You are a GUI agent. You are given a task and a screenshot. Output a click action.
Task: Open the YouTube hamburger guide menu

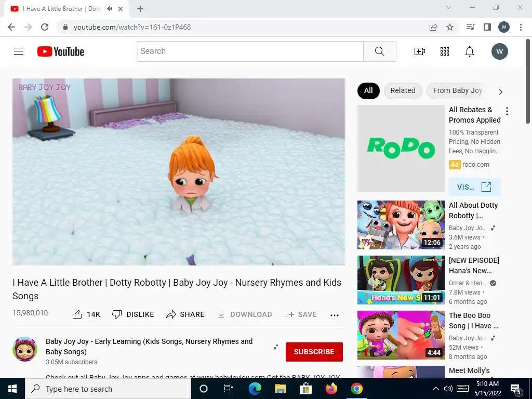[19, 51]
